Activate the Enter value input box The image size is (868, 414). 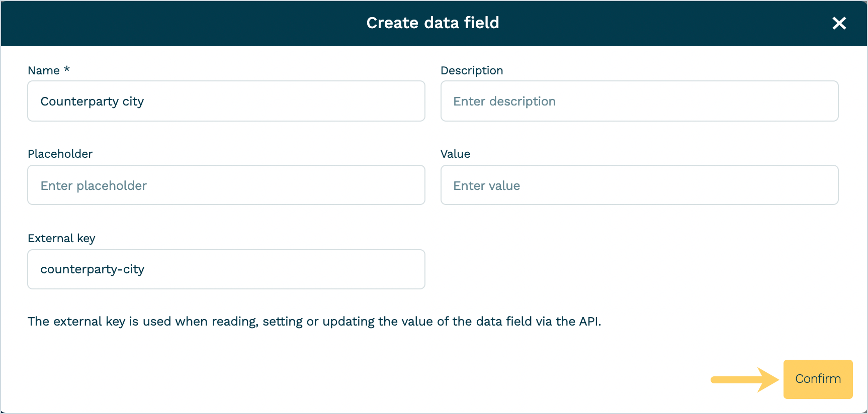639,185
